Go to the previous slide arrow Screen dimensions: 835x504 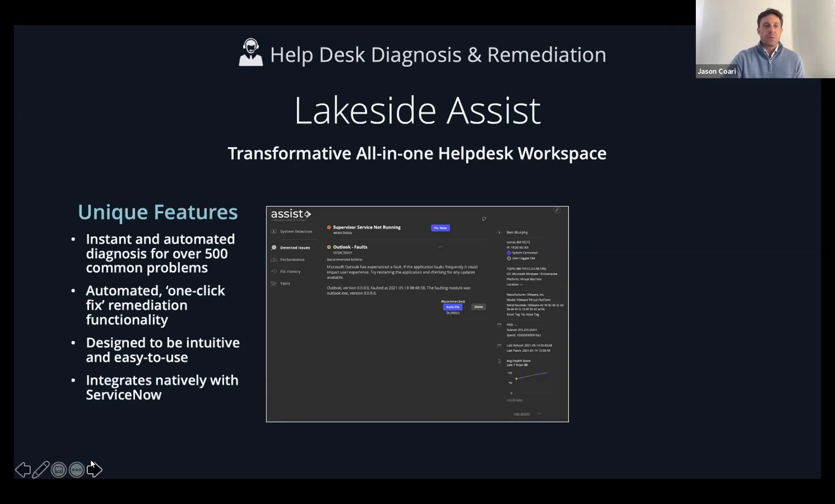point(23,470)
